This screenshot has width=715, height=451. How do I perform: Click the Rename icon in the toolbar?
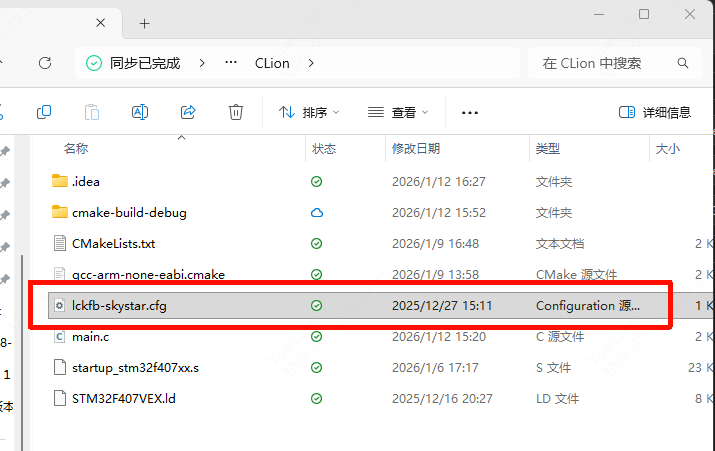pyautogui.click(x=140, y=112)
